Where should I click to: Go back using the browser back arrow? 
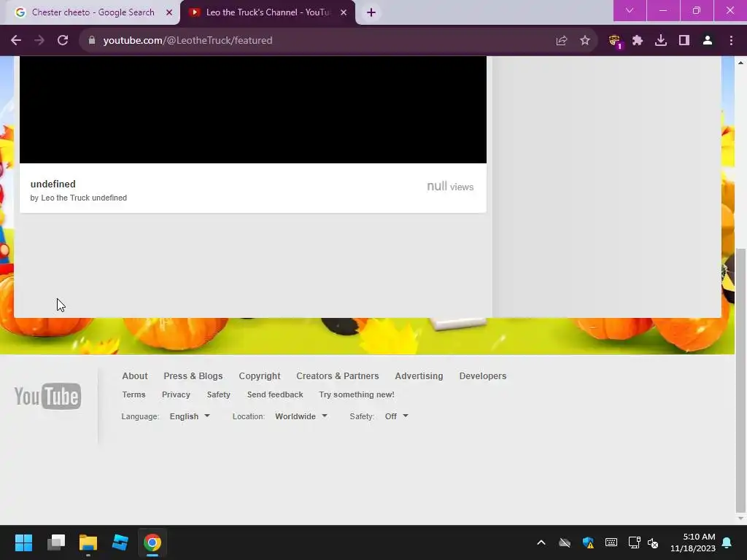click(16, 41)
